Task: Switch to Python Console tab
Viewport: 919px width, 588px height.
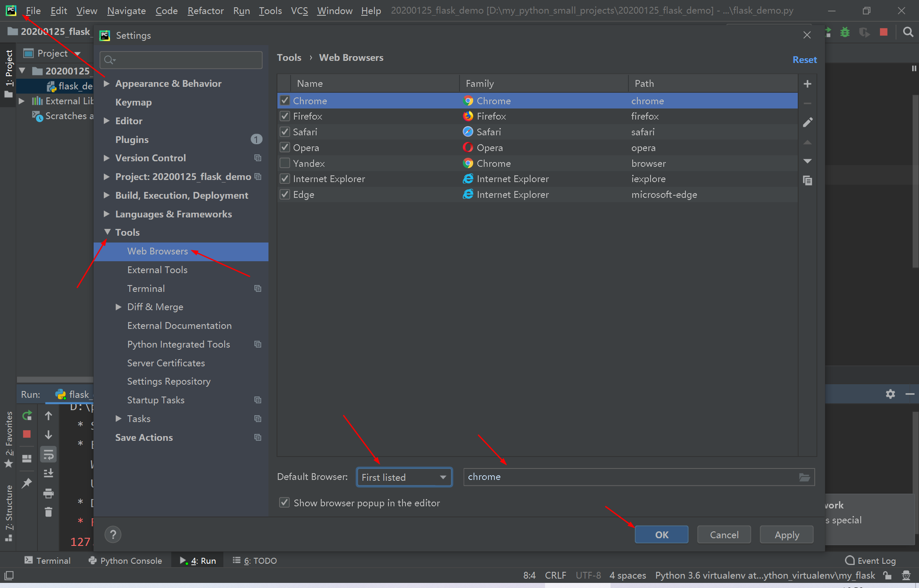Action: [x=125, y=561]
